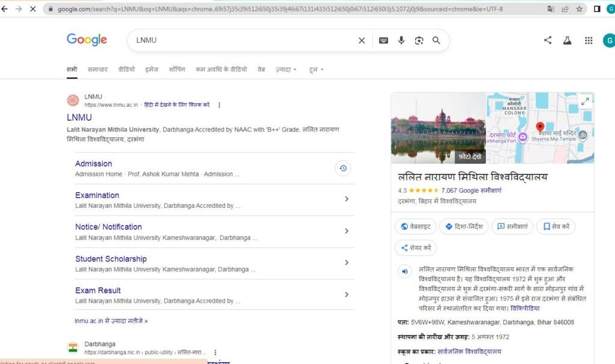Open the Admission sitelink

(x=94, y=163)
